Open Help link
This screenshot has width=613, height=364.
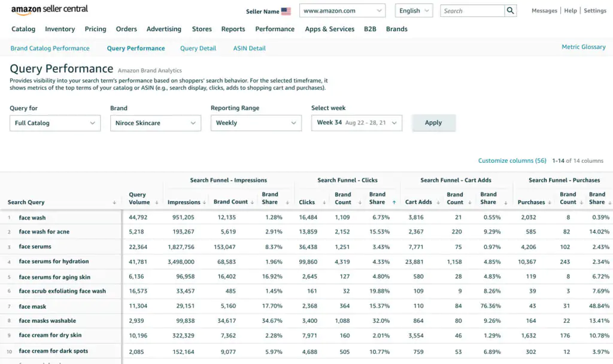click(570, 11)
